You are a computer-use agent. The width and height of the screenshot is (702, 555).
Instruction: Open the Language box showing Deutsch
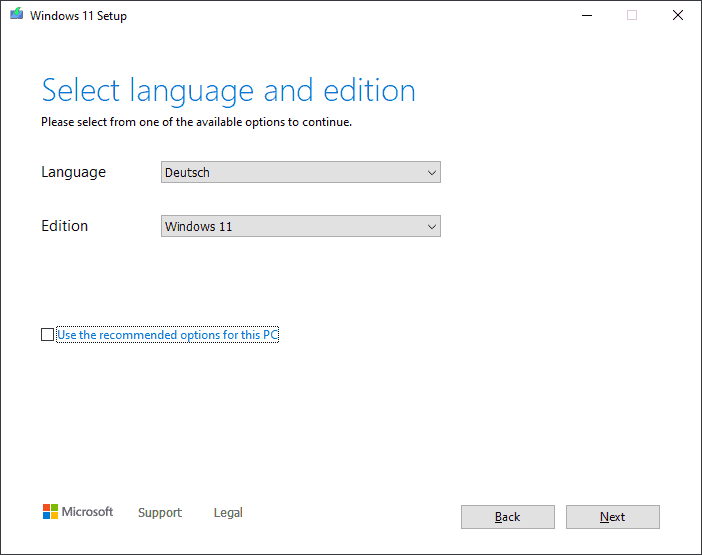[x=290, y=173]
